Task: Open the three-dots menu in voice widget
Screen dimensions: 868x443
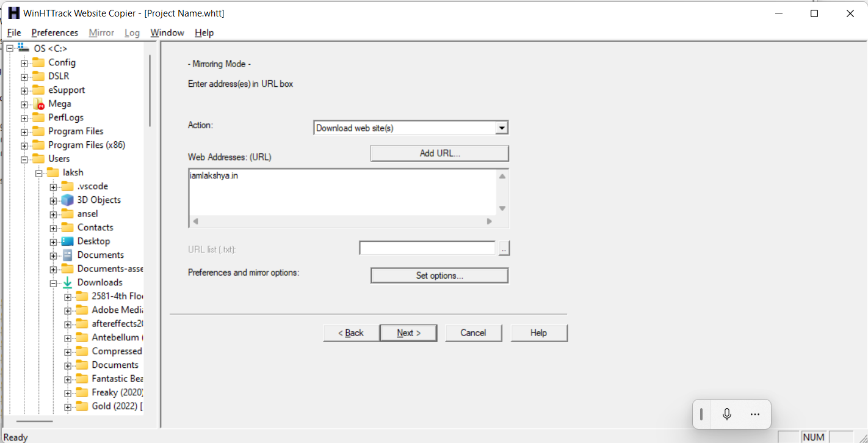Action: (x=755, y=414)
